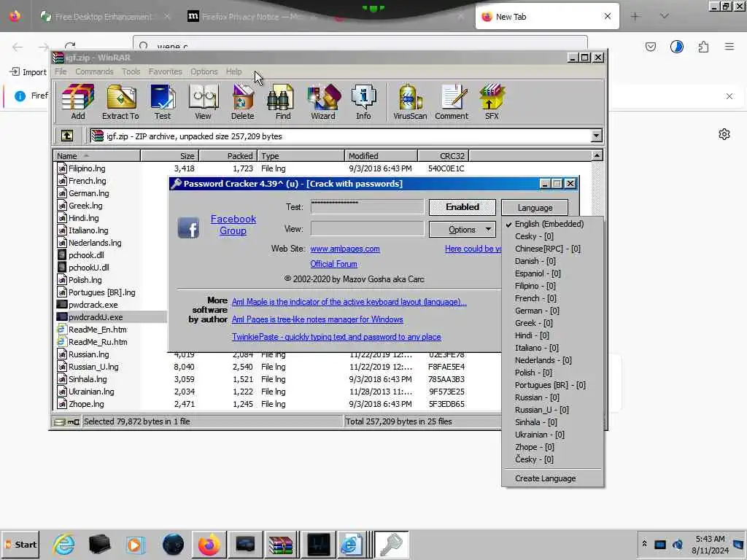747x560 pixels.
Task: Select pchook.dll file row
Action: click(x=86, y=255)
